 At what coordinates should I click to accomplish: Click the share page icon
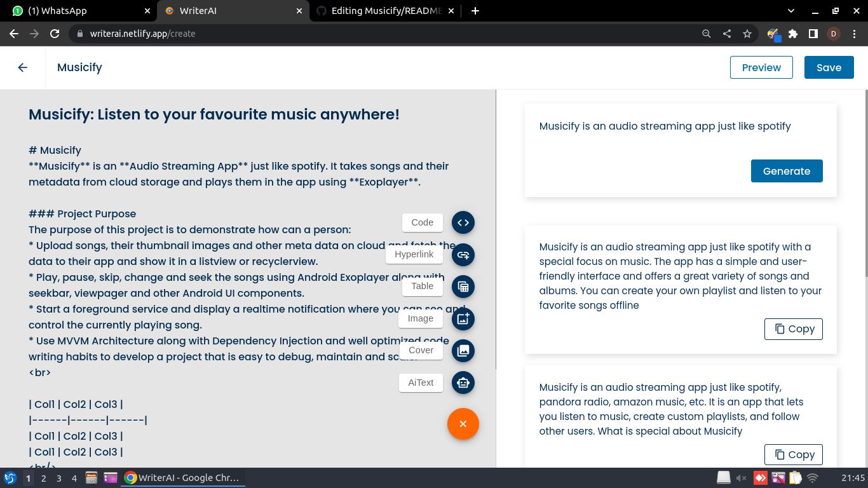(726, 34)
